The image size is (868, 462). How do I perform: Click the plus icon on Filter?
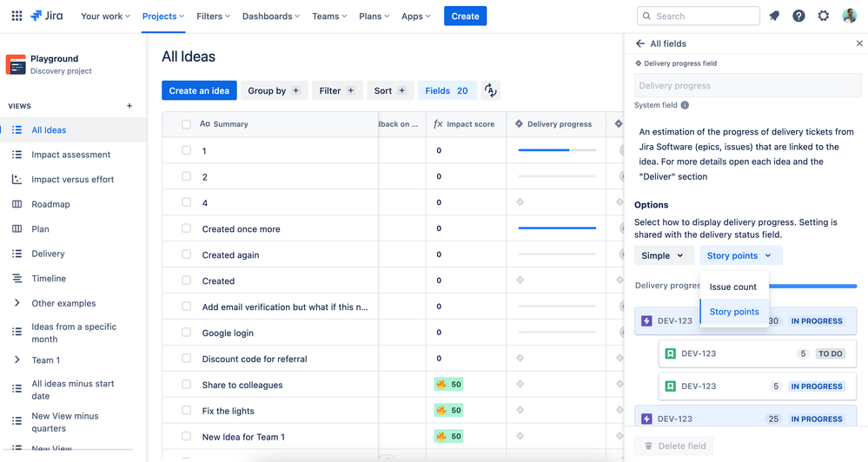tap(350, 90)
